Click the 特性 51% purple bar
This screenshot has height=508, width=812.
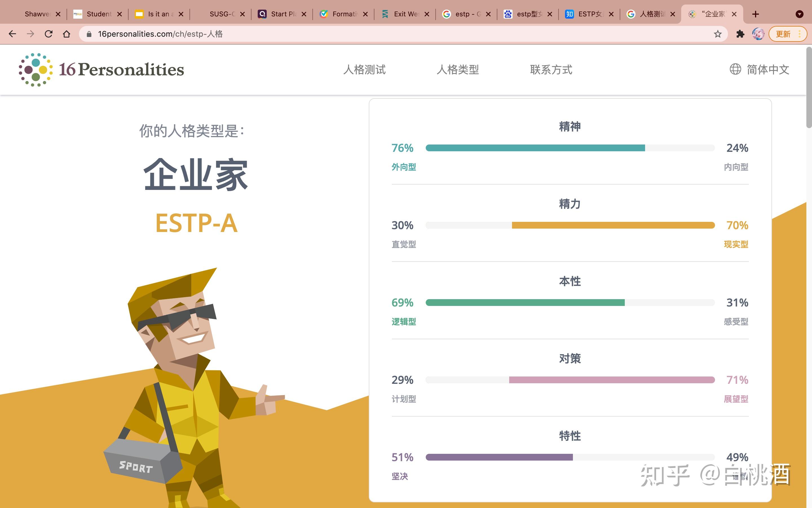click(x=499, y=457)
